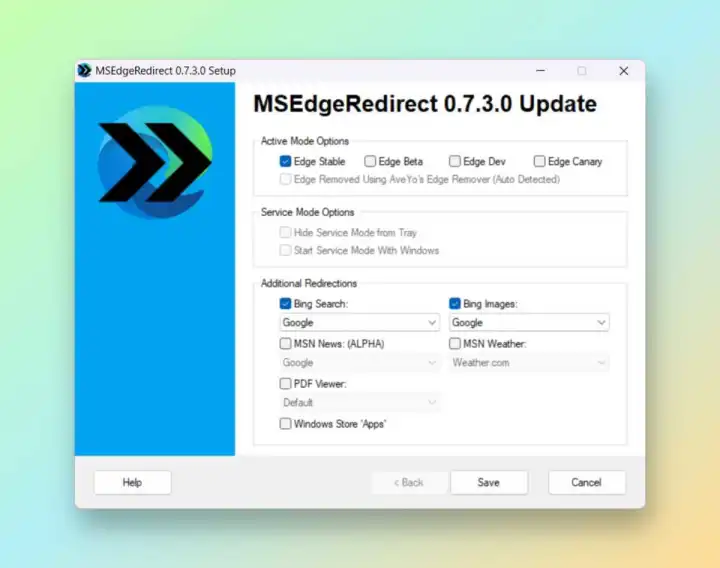Click the large MSEdgeRedirect arrow logo
The image size is (720, 568).
pyautogui.click(x=154, y=163)
